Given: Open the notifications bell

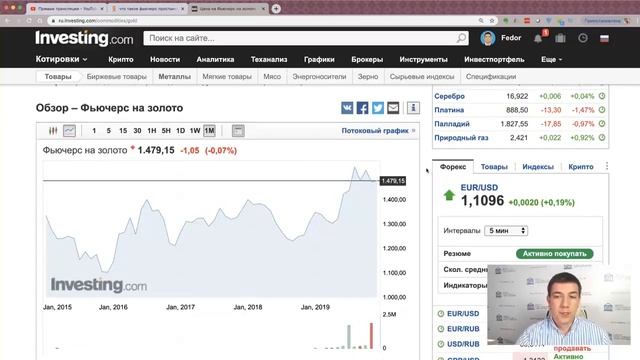Looking at the screenshot, I should (538, 38).
